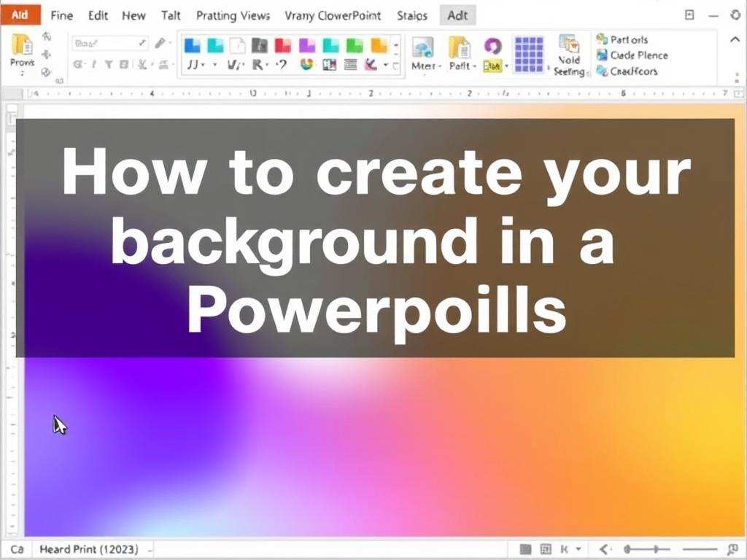Image resolution: width=747 pixels, height=560 pixels.
Task: Pick the first teal layout thumbnail
Action: click(215, 45)
